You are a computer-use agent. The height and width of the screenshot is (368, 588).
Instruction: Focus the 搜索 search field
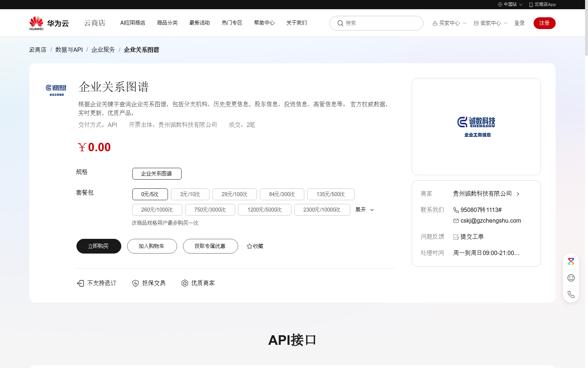point(376,23)
